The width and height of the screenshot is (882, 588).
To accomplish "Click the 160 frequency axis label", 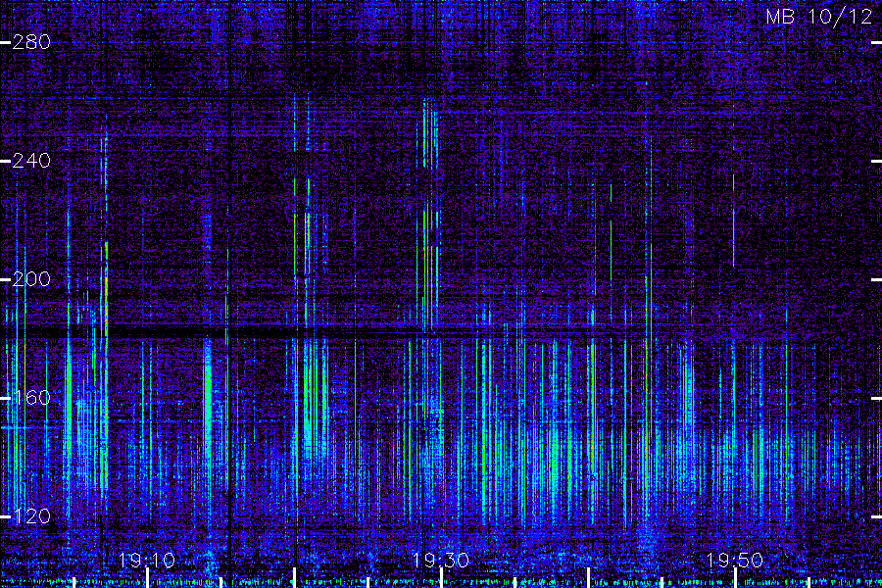I will click(x=31, y=398).
